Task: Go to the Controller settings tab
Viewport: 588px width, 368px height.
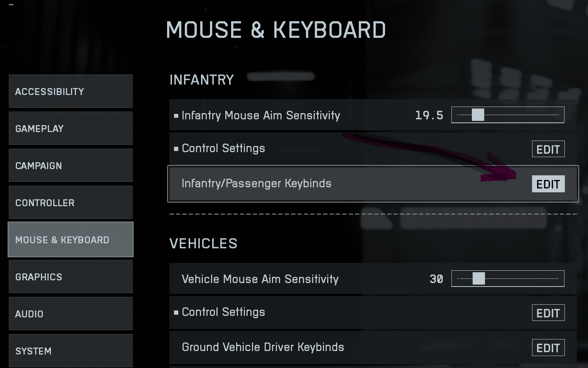Action: coord(71,202)
